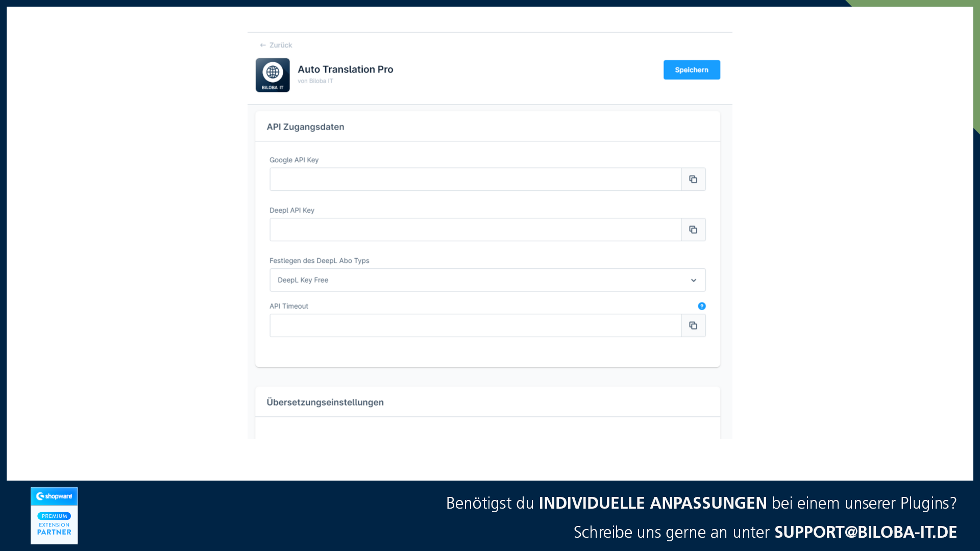Click the SUPPORT@BILOBA-IT.DE email text

(866, 532)
